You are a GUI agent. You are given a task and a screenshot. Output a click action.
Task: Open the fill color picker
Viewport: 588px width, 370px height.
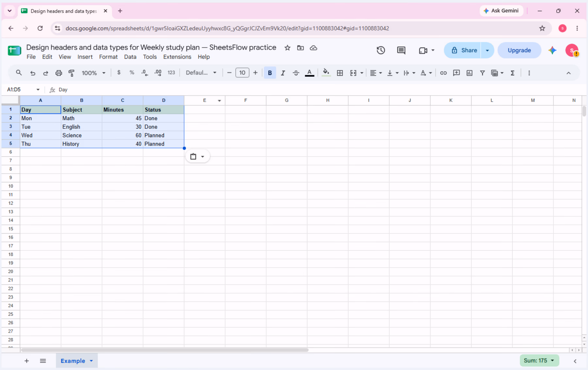click(326, 73)
